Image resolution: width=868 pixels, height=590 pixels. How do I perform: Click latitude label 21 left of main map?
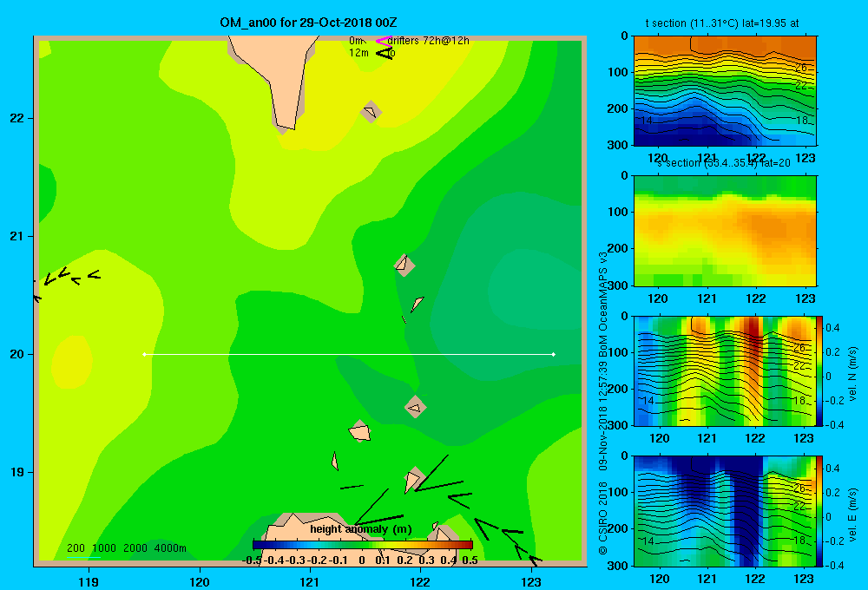pos(17,236)
